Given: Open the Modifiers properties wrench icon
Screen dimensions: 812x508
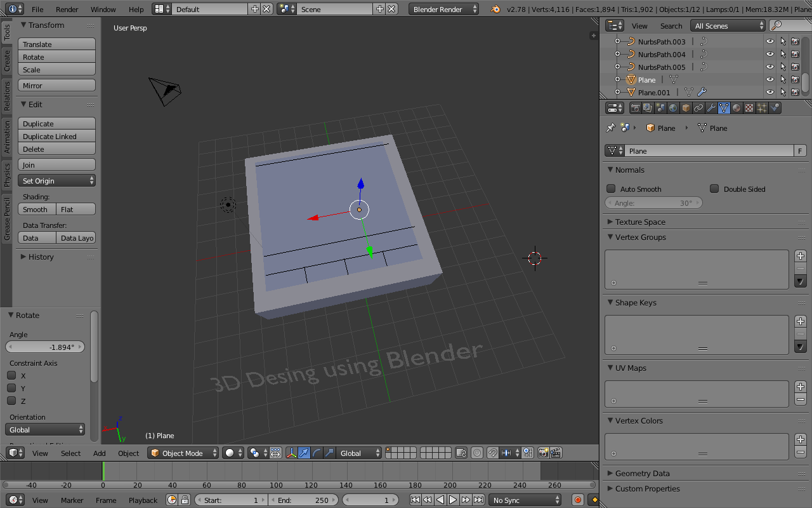Looking at the screenshot, I should [x=710, y=108].
